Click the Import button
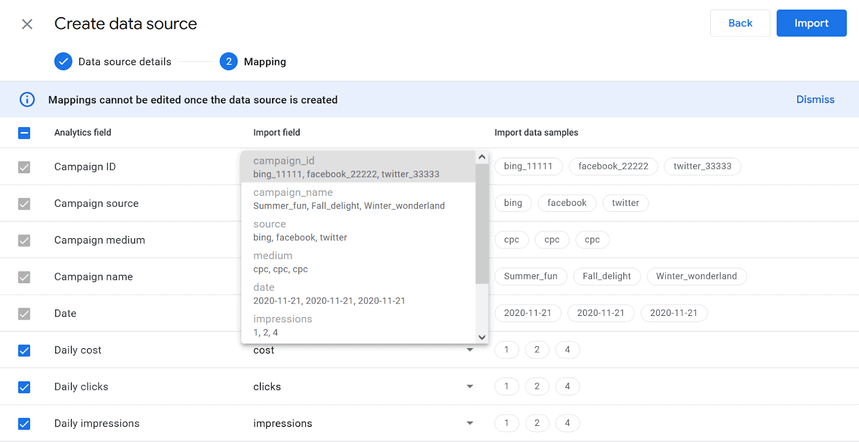Image resolution: width=859 pixels, height=442 pixels. click(x=811, y=24)
